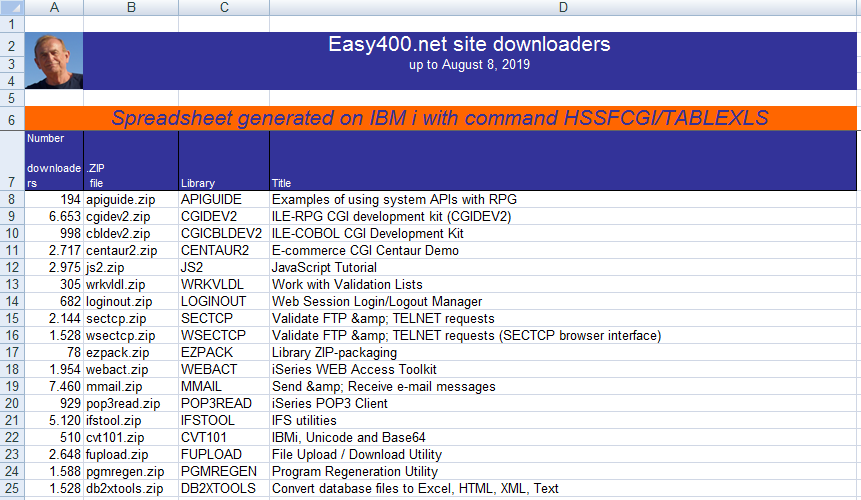Viewport: 861px width, 500px height.
Task: Click cell with value 194
Action: (54, 199)
